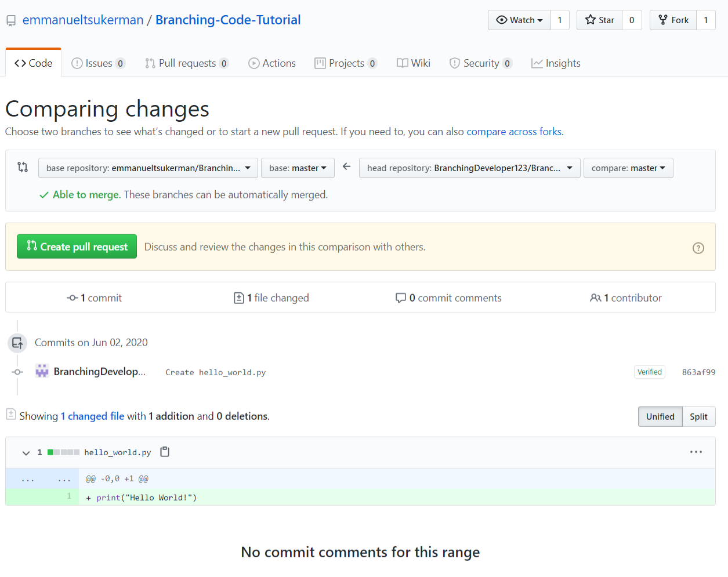The width and height of the screenshot is (728, 577).
Task: Open the Issues tab
Action: tap(98, 63)
